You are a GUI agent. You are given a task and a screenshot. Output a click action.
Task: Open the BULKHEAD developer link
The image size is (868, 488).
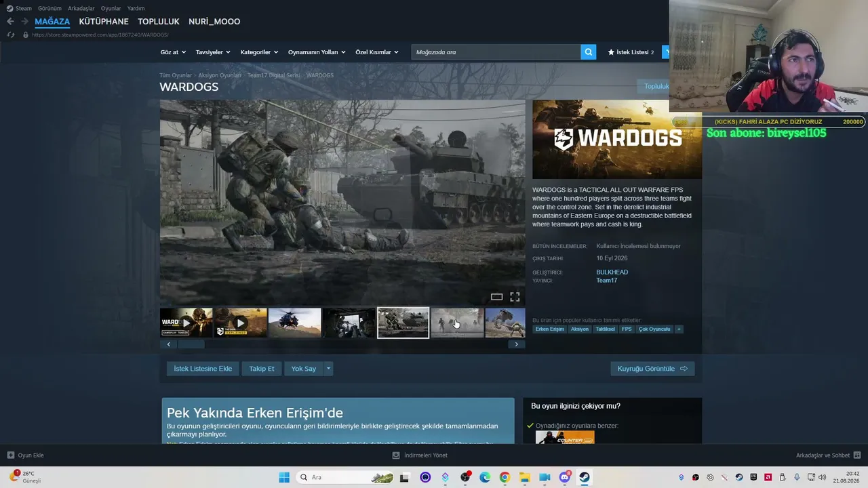[612, 272]
